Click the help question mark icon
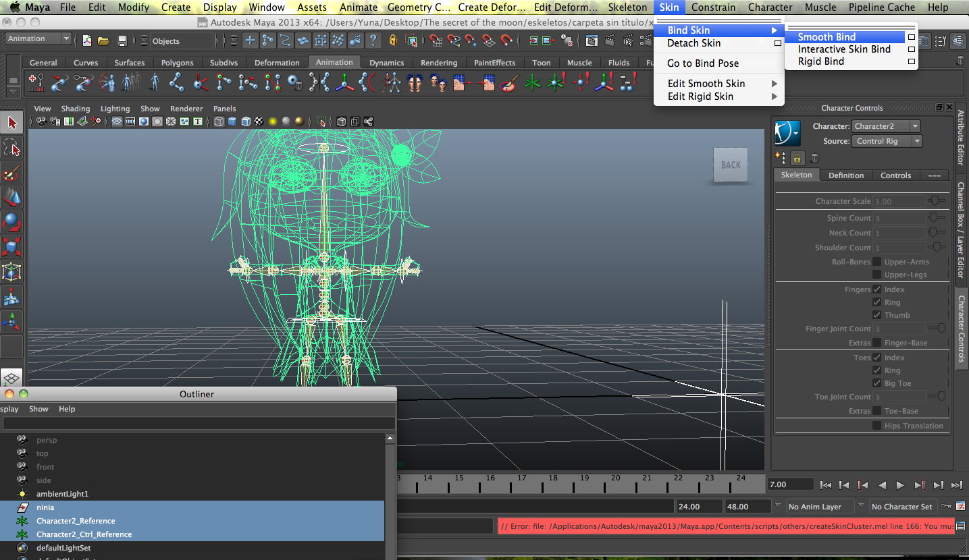Screen dimensions: 969x560 click(373, 40)
